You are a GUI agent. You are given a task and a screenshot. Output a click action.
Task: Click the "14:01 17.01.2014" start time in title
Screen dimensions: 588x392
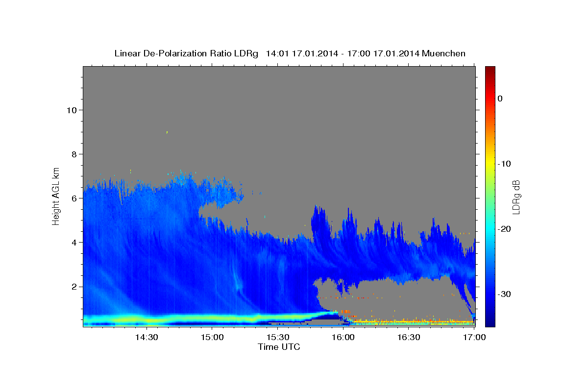[x=302, y=54]
